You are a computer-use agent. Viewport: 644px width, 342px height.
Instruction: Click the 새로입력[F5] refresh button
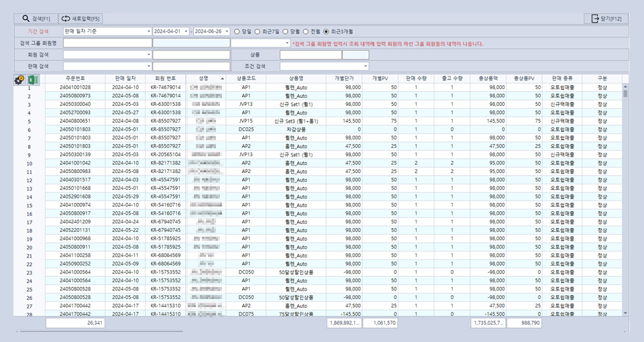point(80,19)
